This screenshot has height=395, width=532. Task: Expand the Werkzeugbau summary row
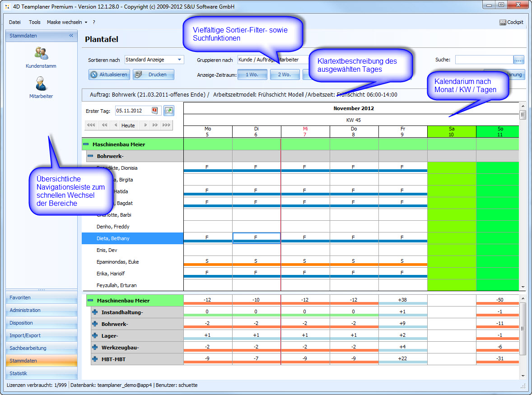95,348
